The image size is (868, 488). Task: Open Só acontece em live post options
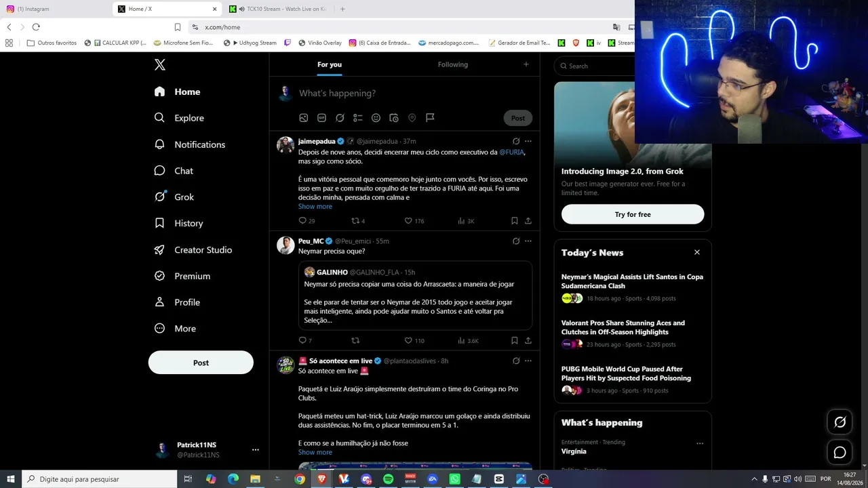(528, 361)
